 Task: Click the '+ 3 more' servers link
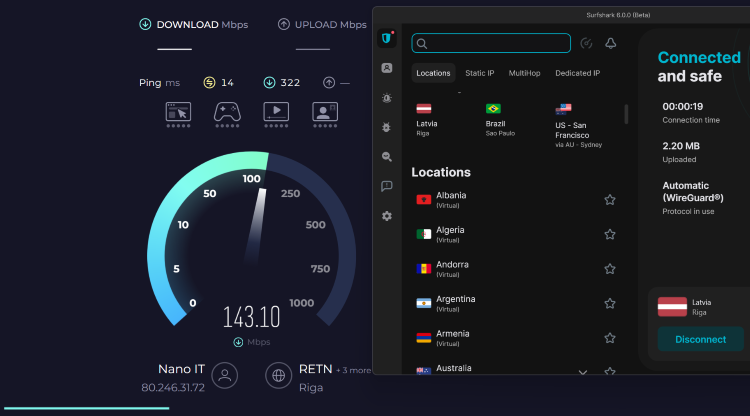353,370
